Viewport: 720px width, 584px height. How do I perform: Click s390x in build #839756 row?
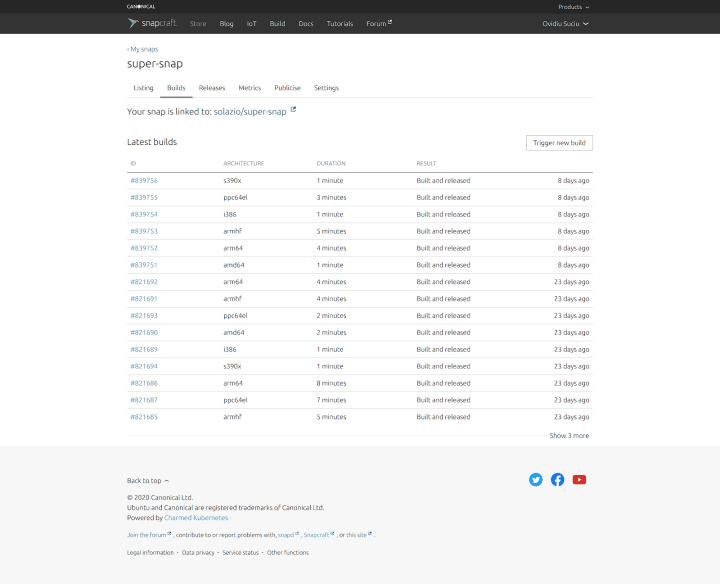[x=232, y=181]
